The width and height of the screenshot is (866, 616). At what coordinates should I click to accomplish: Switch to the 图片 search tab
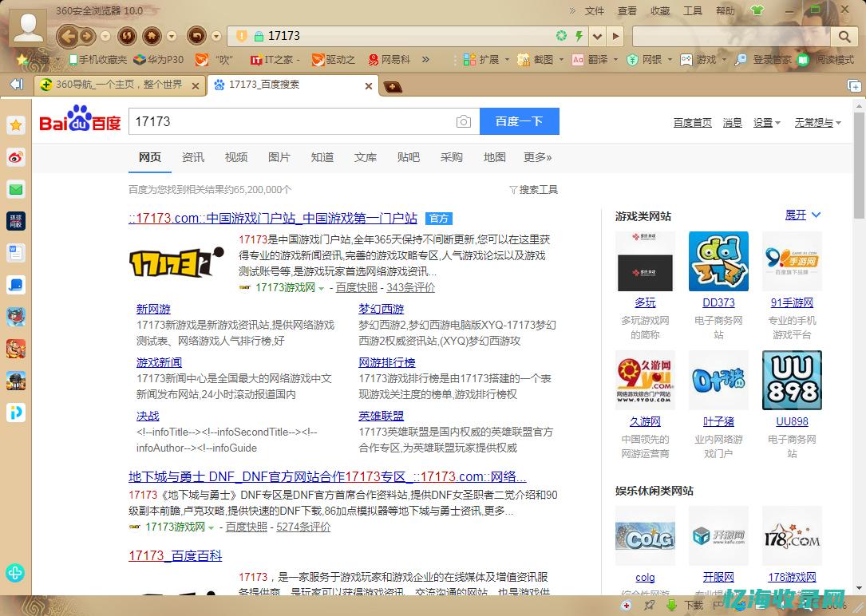click(280, 157)
